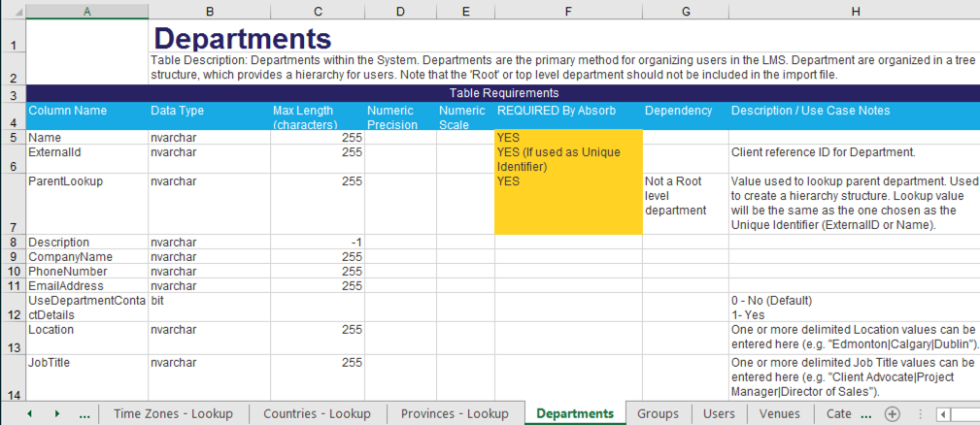Select the Max Length header cell
Viewport: 980px width, 425px height.
pos(318,115)
